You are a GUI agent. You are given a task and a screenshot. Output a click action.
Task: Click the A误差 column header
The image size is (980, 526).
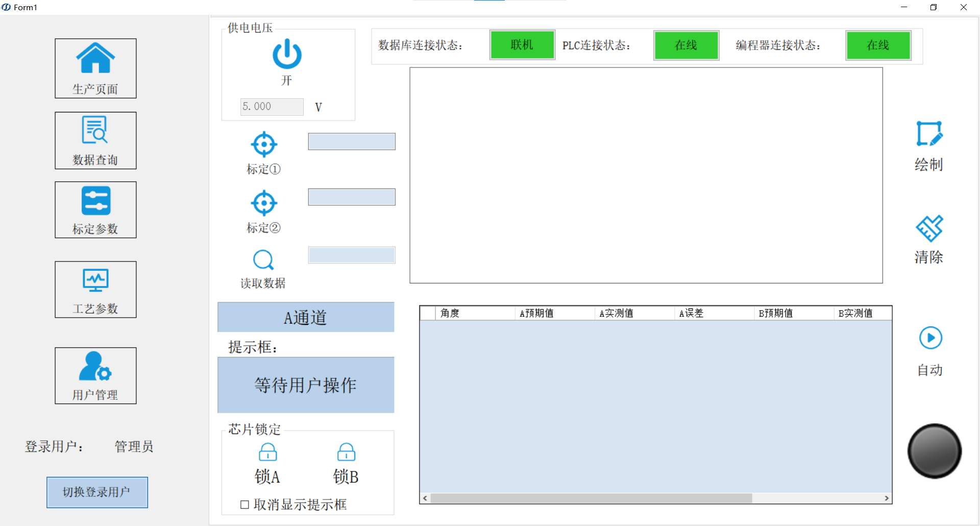715,313
